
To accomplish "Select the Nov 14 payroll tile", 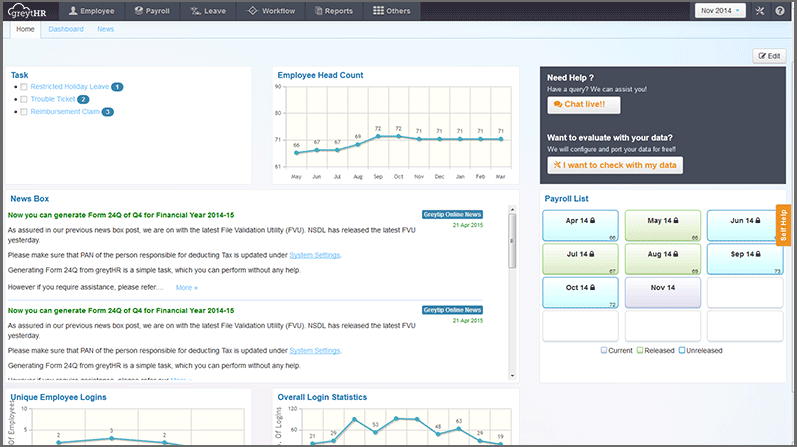I will click(x=662, y=292).
